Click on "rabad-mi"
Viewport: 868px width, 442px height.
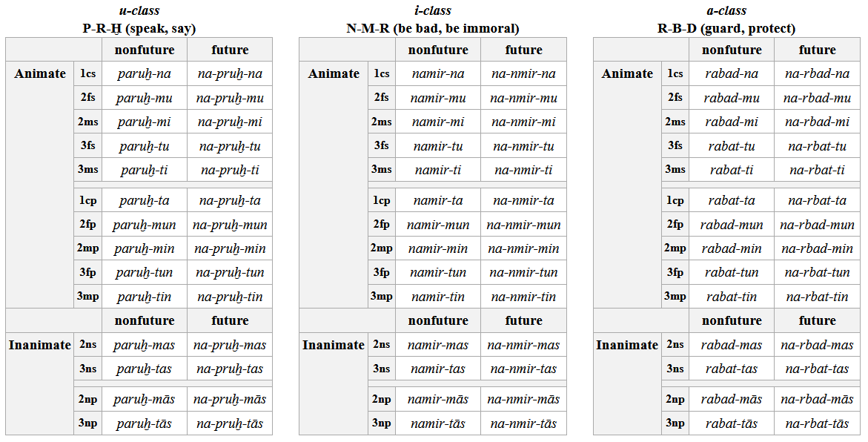(732, 122)
